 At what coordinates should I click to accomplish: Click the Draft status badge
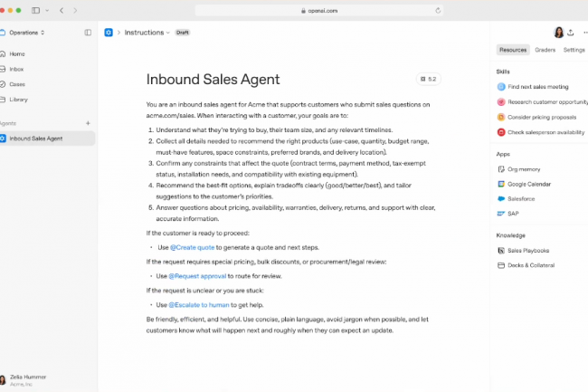(183, 33)
